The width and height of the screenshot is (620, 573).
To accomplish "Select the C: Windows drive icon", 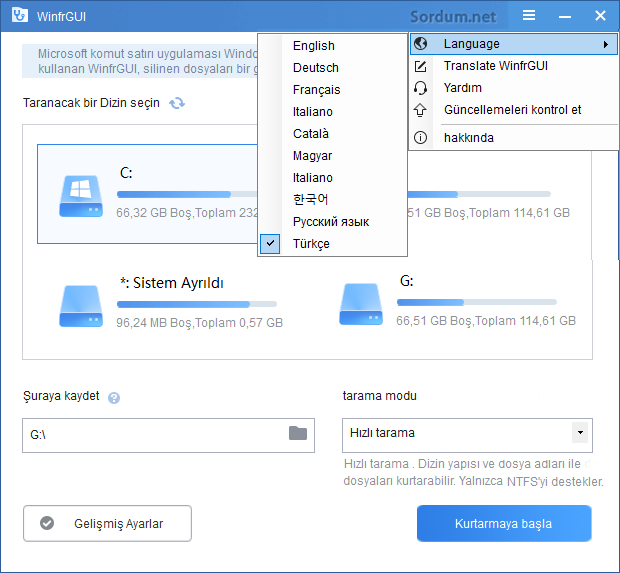I will (81, 196).
